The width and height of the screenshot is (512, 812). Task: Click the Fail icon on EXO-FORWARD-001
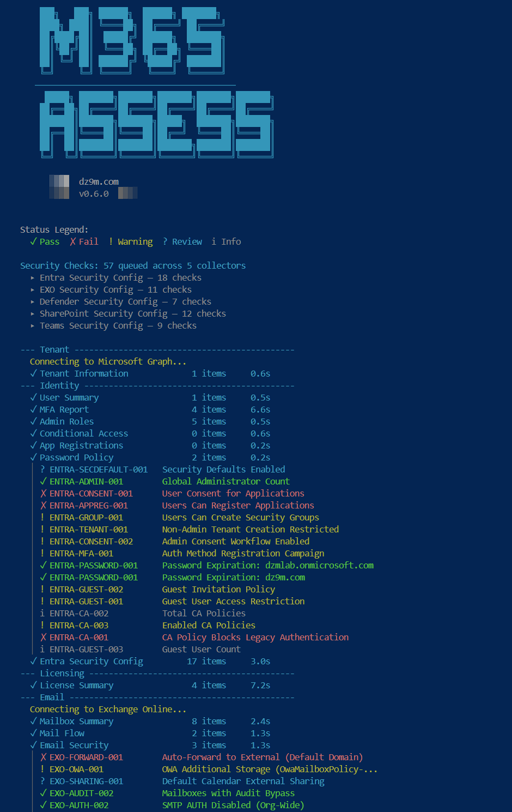[x=43, y=757]
